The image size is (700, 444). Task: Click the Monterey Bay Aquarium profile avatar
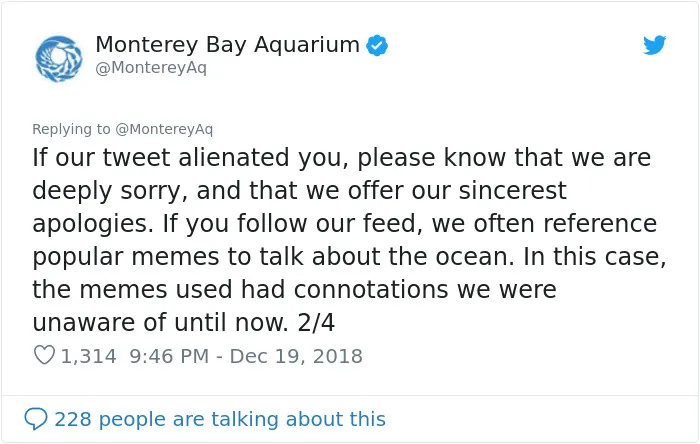click(59, 59)
